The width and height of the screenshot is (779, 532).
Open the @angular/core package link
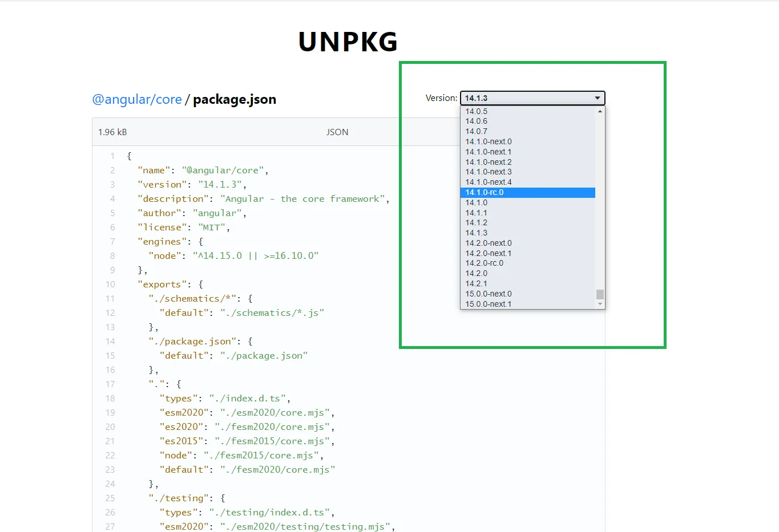click(x=137, y=99)
